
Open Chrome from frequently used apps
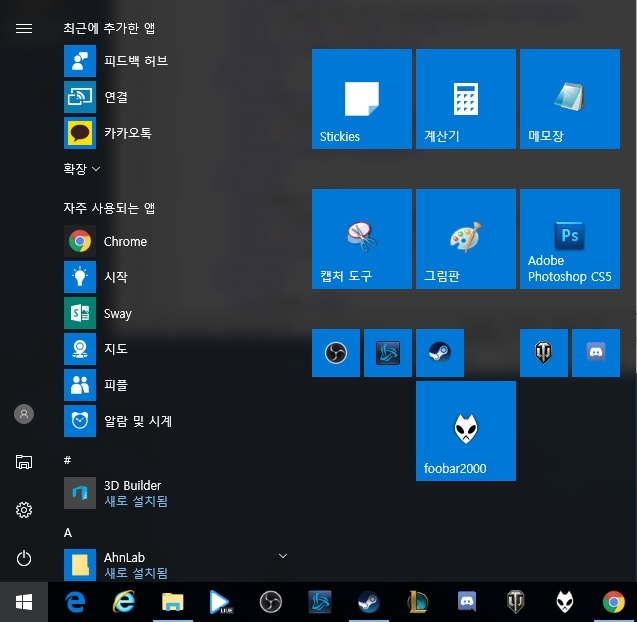click(175, 241)
